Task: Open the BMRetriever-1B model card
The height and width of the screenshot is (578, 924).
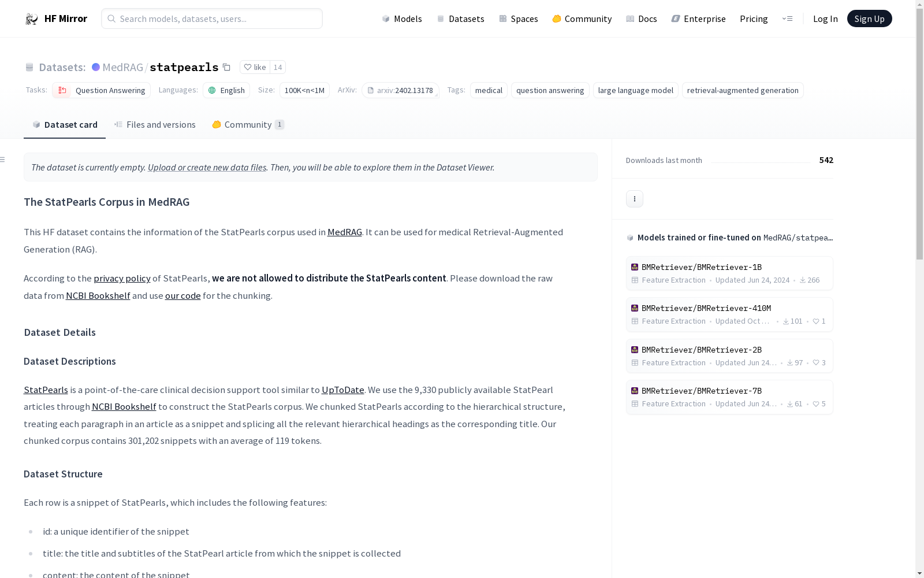Action: [729, 273]
